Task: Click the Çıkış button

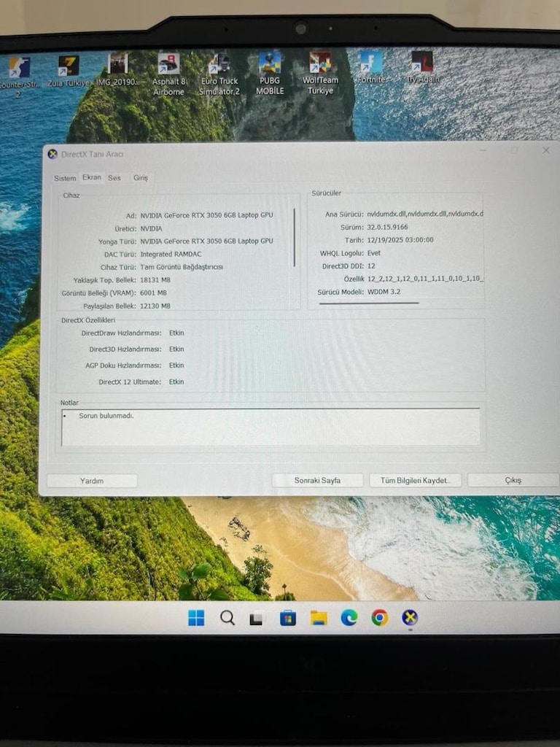Action: (x=513, y=480)
